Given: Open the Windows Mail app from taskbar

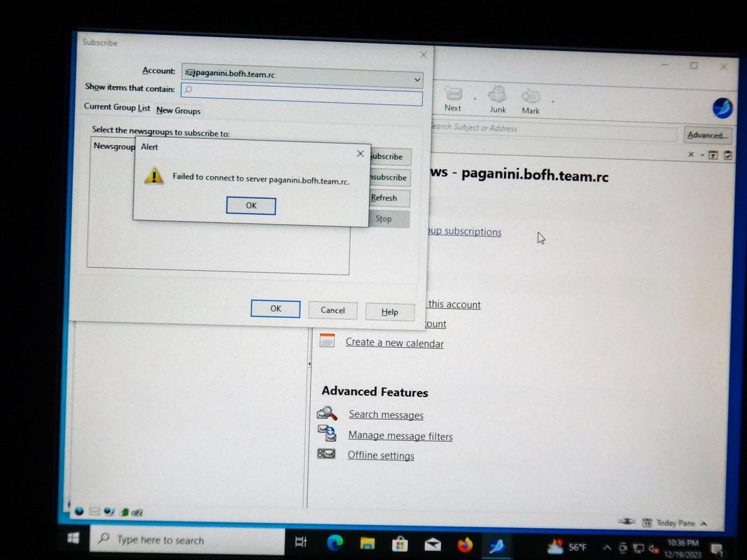Looking at the screenshot, I should 432,545.
